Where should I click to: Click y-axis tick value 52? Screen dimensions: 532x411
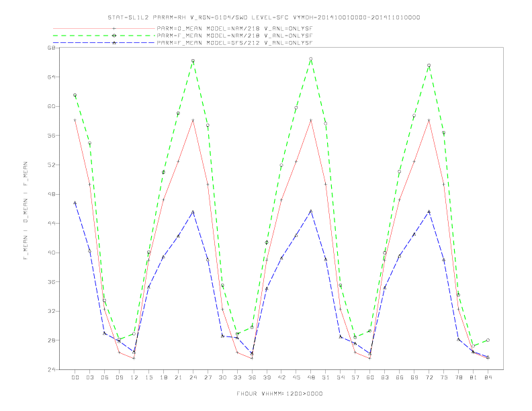coord(52,165)
